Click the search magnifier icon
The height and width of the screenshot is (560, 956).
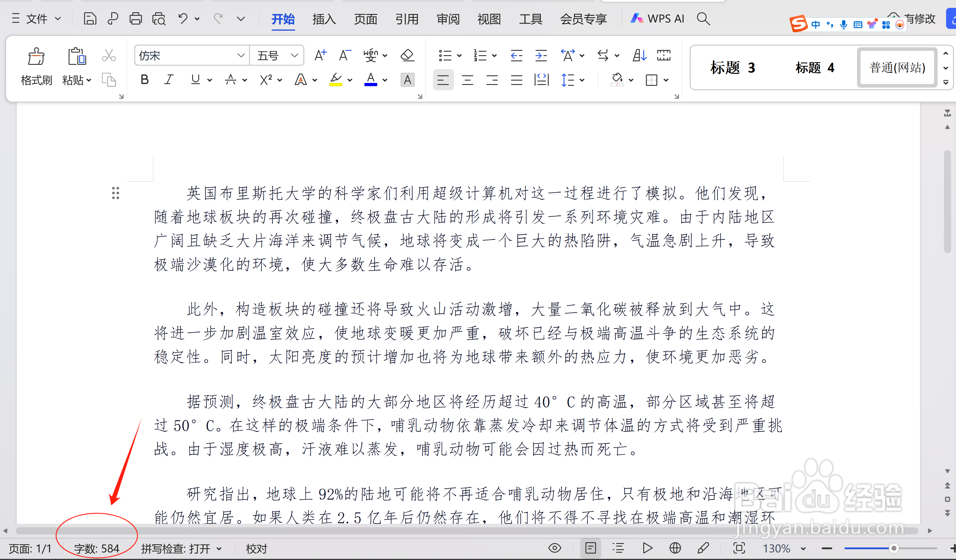click(x=703, y=19)
